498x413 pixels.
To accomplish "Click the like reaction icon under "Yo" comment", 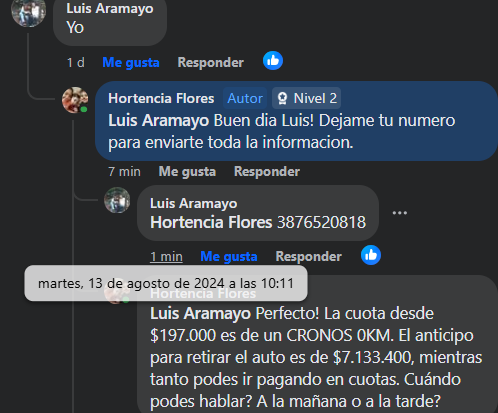I will click(x=273, y=61).
